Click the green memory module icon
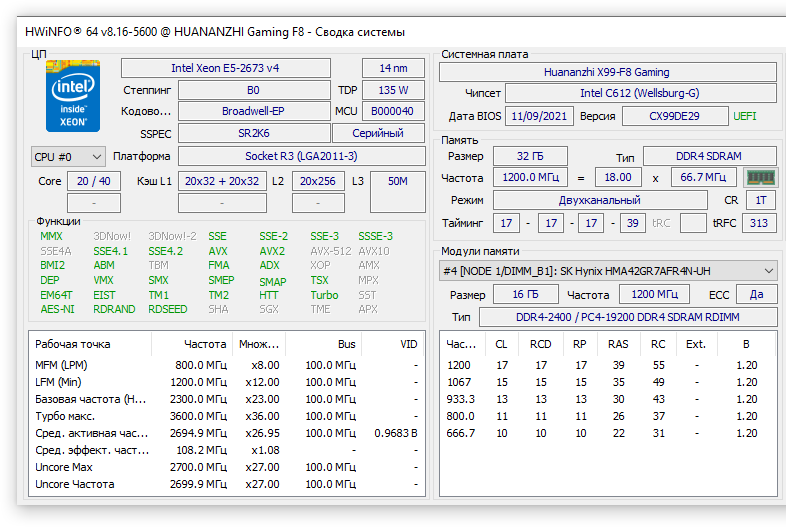This screenshot has height=527, width=786. 760,178
